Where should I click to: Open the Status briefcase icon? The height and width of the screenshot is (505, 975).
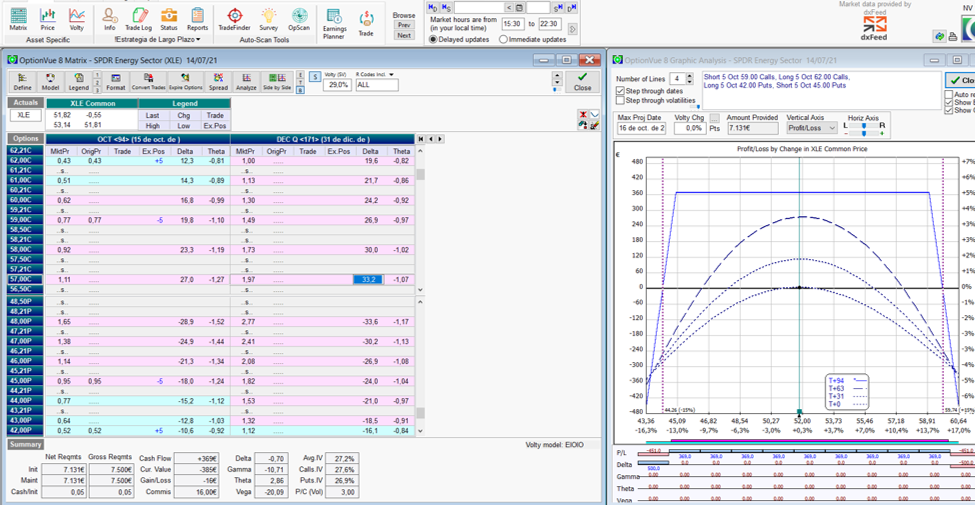pos(169,19)
